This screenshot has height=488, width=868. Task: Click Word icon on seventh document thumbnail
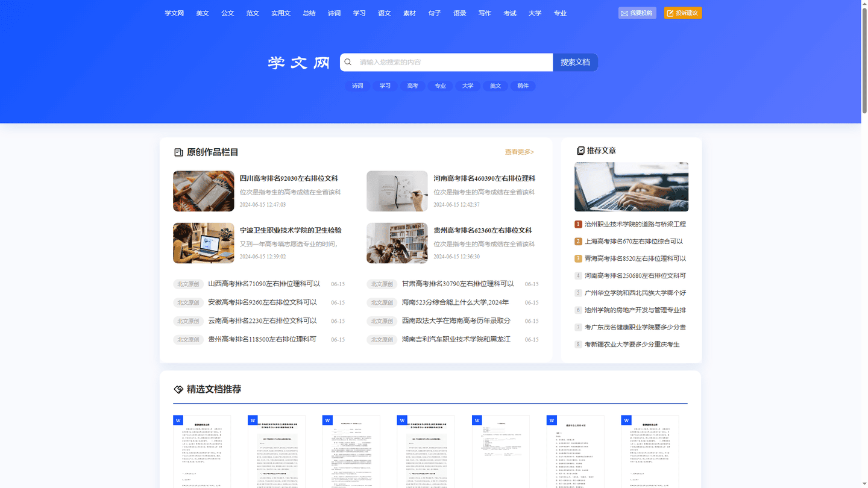click(x=626, y=420)
